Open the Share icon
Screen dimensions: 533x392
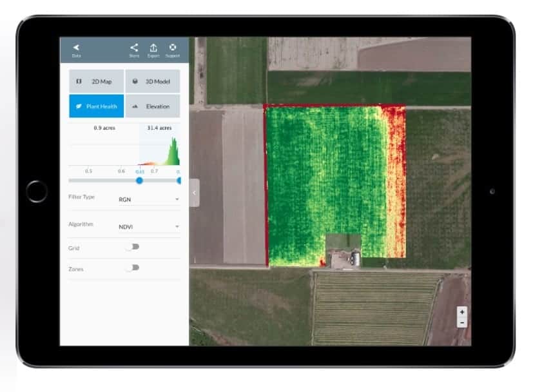pos(134,48)
